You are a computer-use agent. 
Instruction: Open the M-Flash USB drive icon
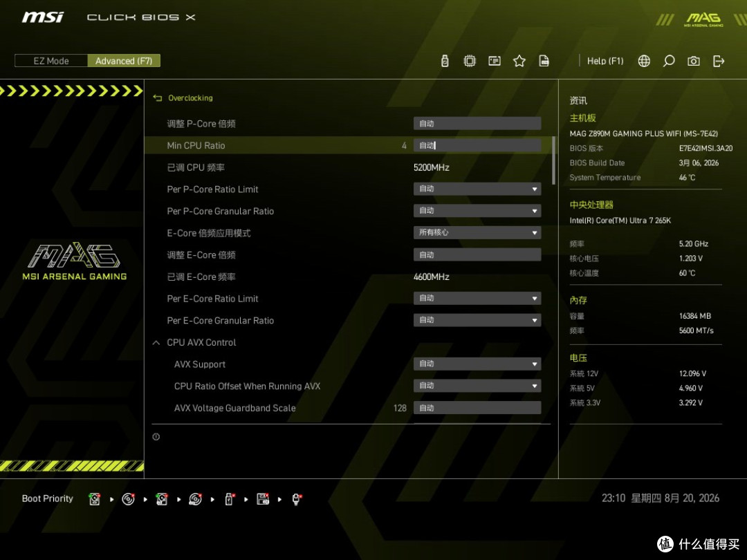click(x=445, y=61)
